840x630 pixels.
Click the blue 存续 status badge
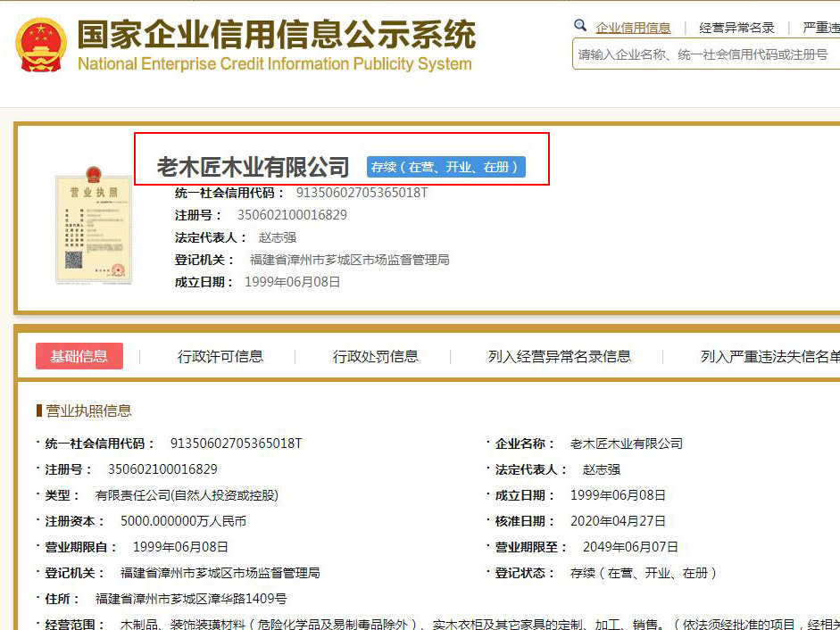click(445, 167)
